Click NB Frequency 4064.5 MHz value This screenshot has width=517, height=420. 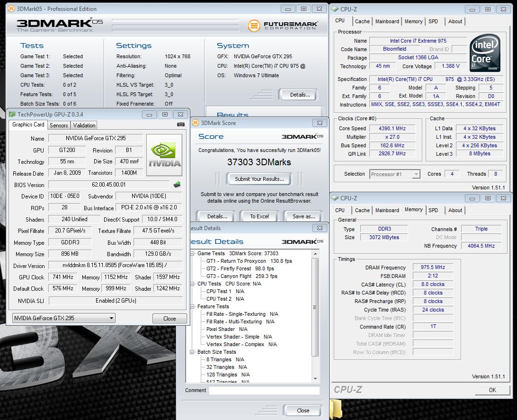coord(481,246)
